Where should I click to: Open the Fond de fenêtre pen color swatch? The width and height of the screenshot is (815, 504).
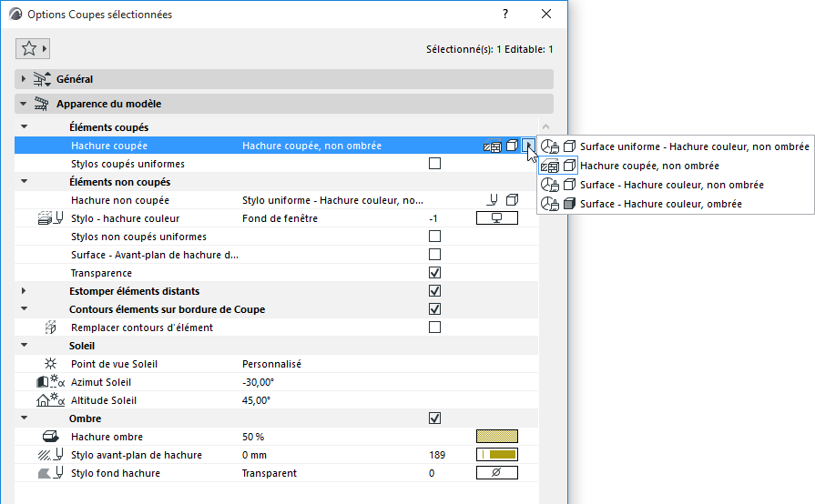[497, 218]
